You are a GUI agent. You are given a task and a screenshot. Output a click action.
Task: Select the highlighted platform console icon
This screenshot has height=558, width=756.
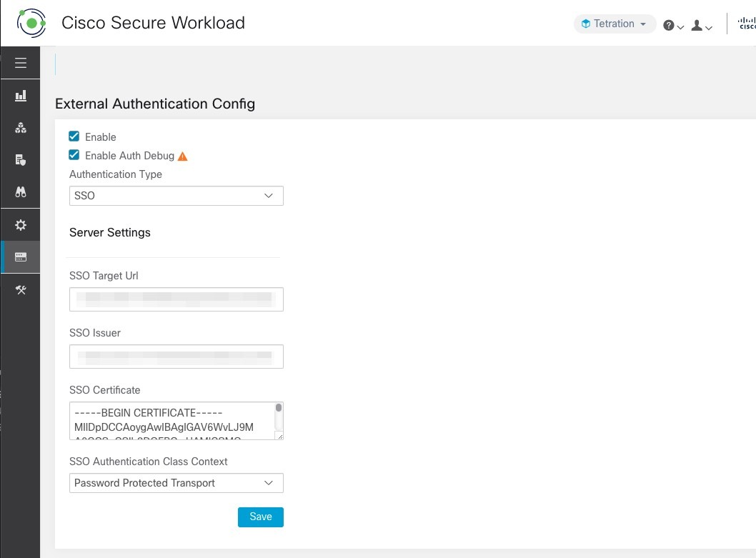tap(20, 256)
